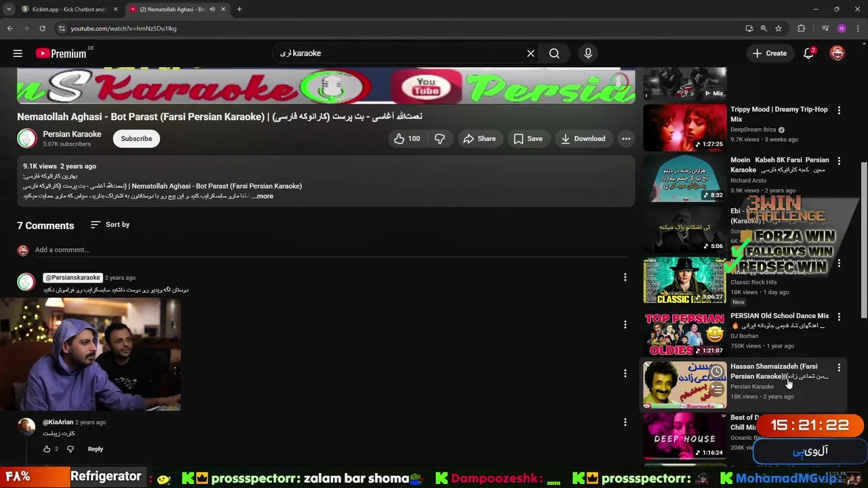
Task: Open Chrome profile icon in toolbar
Action: (x=842, y=28)
